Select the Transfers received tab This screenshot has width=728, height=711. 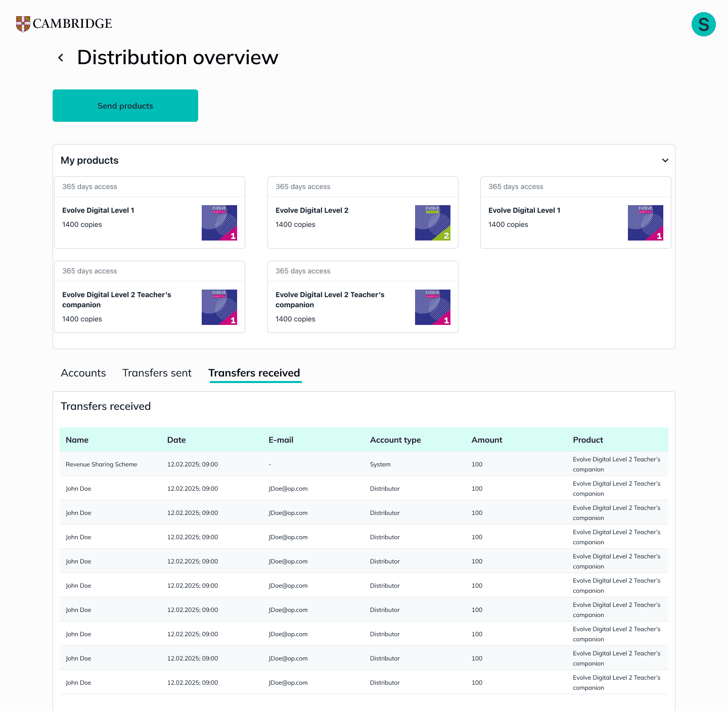254,373
